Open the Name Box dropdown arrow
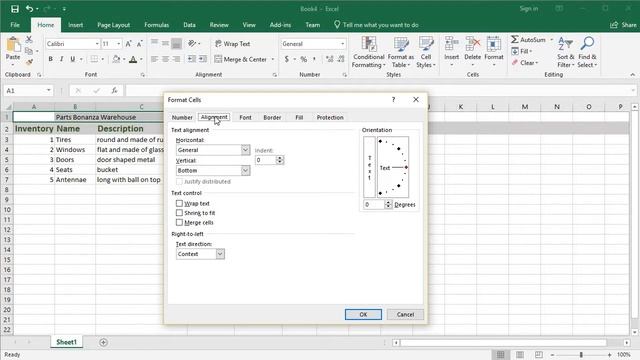Screen dimensions: 640x360 (x=49, y=90)
